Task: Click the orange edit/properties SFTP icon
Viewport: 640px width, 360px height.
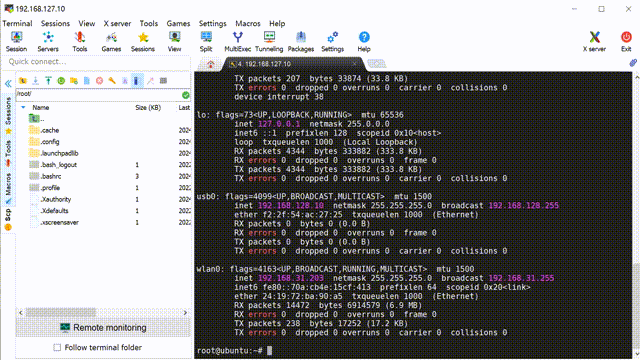Action: click(112, 81)
